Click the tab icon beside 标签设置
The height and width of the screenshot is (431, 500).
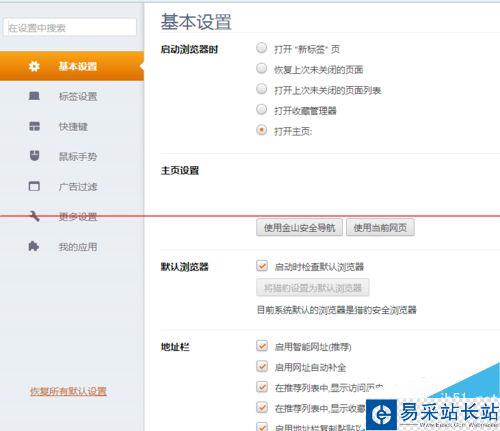(34, 96)
